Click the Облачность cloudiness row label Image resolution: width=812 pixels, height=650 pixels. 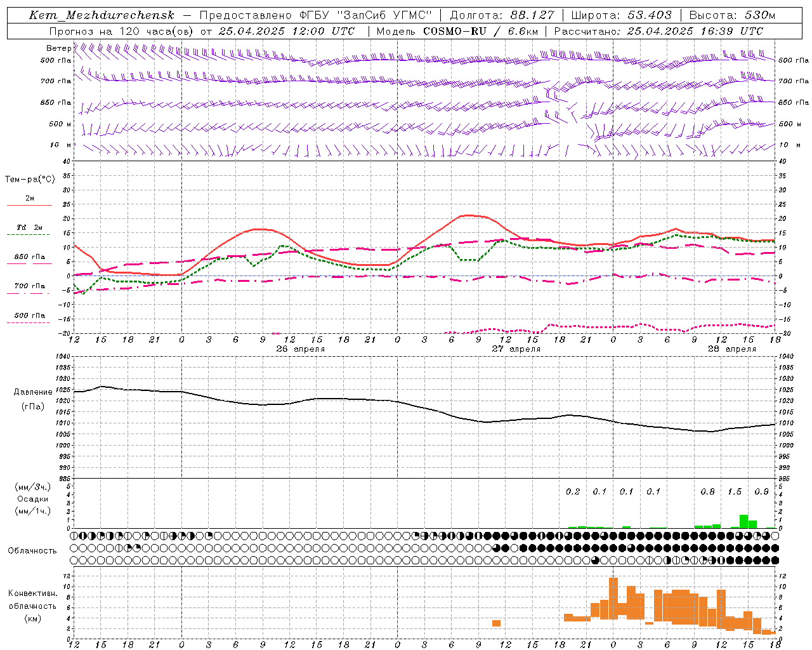click(x=32, y=550)
